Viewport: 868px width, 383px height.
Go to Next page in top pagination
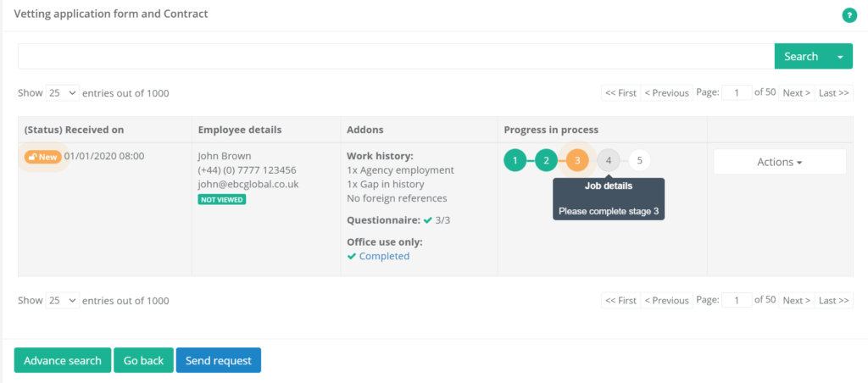[796, 93]
